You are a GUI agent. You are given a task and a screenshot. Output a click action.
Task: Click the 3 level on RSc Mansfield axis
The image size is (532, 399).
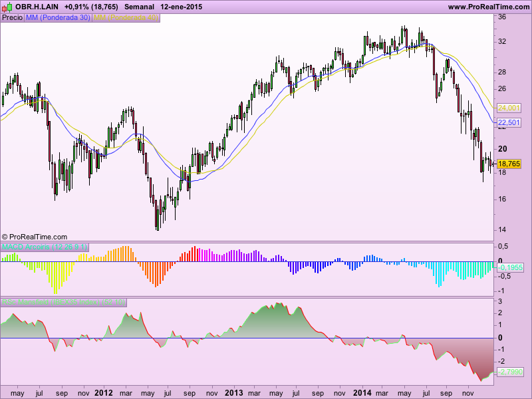500,302
